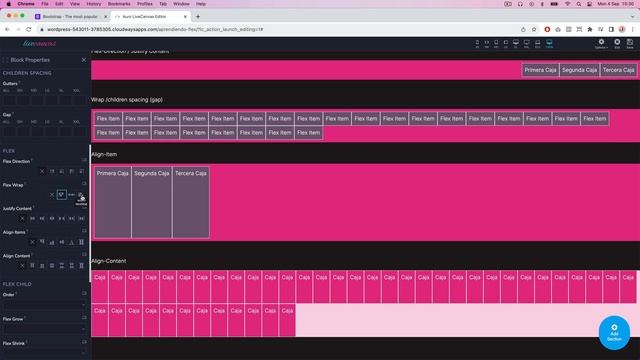The image size is (640, 360).
Task: Open the Bookmarks menu
Action: click(119, 4)
